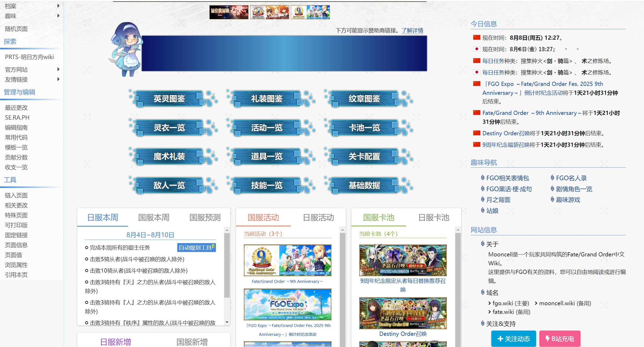
Task: Select the 国服活动 tab
Action: tap(263, 217)
